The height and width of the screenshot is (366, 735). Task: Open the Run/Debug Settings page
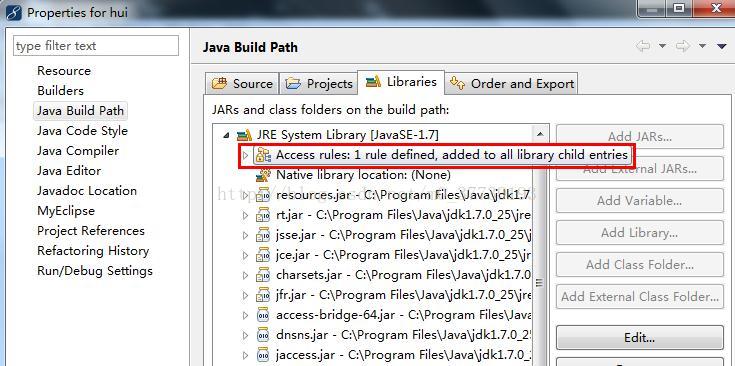point(95,271)
